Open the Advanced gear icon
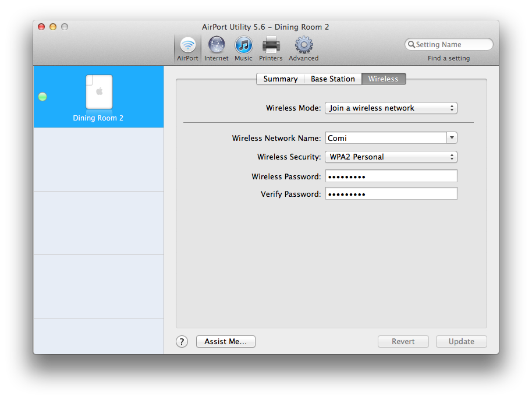 (x=304, y=45)
